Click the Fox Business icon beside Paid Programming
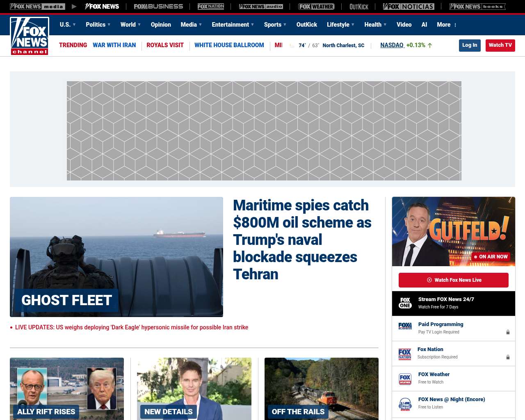Viewport: 525px width, 420px height. point(405,326)
